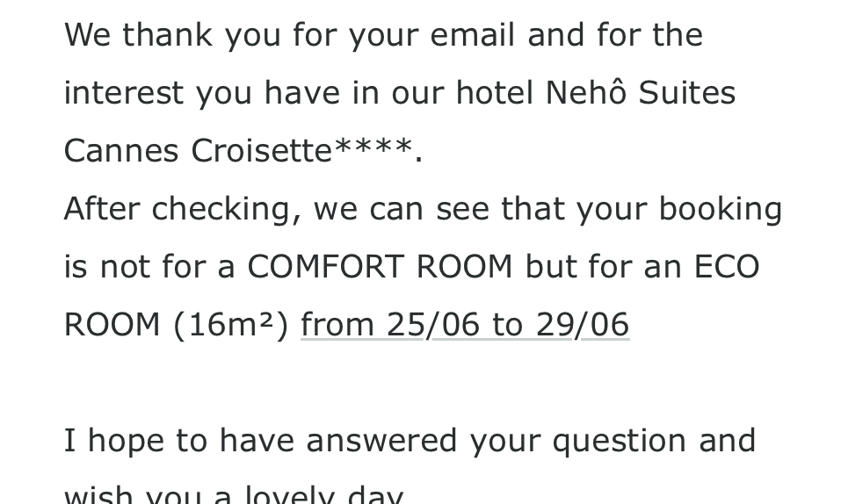The height and width of the screenshot is (504, 841).
Task: Click the word 'interest' starting the second line
Action: pyautogui.click(x=124, y=92)
